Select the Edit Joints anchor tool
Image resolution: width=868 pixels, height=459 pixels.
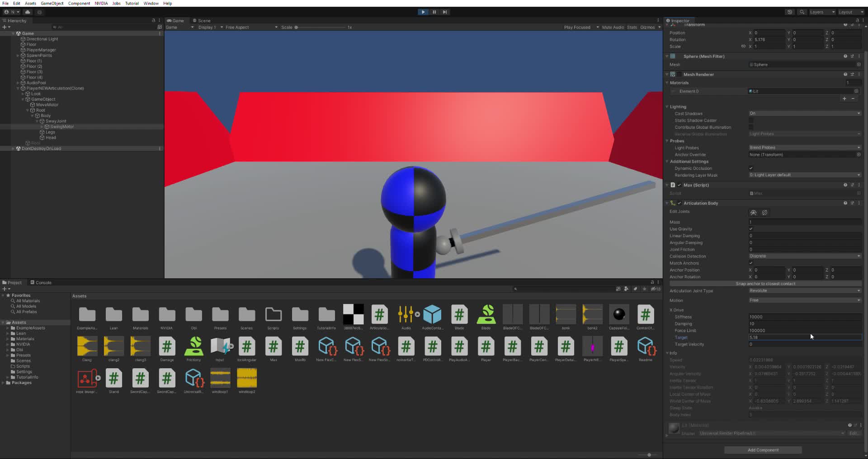coord(754,212)
